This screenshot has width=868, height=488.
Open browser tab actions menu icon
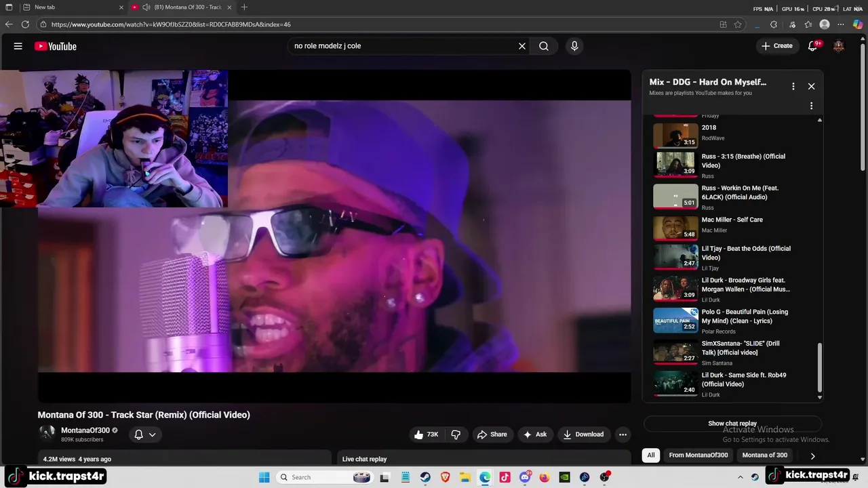(x=9, y=7)
